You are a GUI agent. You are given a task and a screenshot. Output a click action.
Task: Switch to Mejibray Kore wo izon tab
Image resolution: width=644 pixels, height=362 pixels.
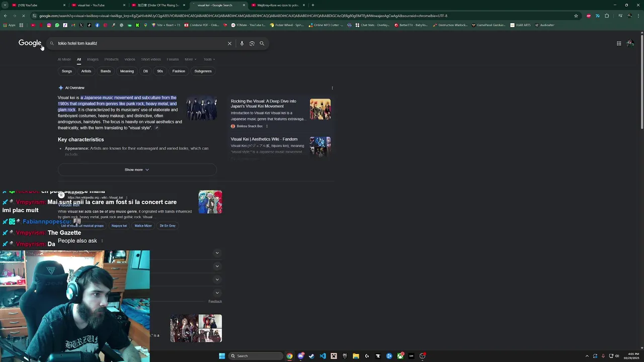tap(278, 5)
